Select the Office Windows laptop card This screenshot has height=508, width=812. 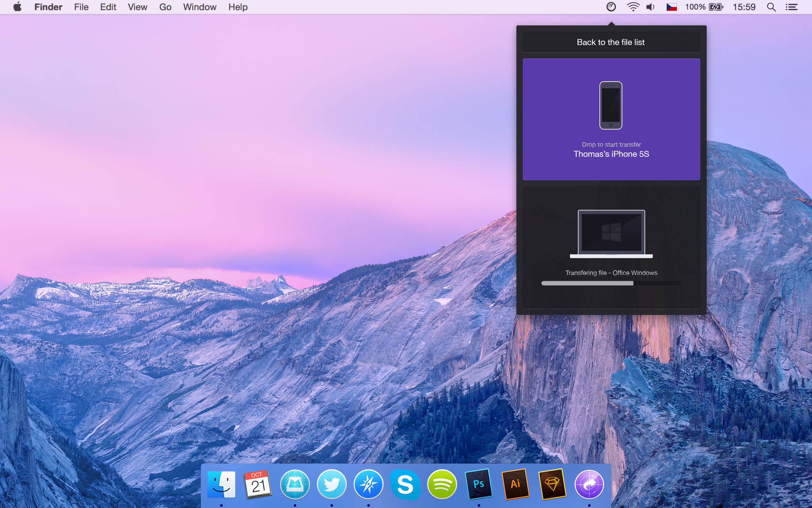click(611, 248)
